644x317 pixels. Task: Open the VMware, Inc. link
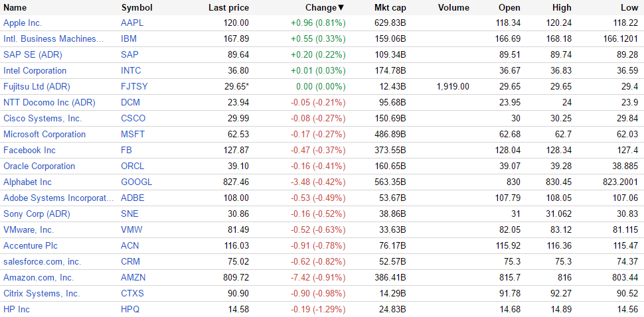click(x=29, y=229)
